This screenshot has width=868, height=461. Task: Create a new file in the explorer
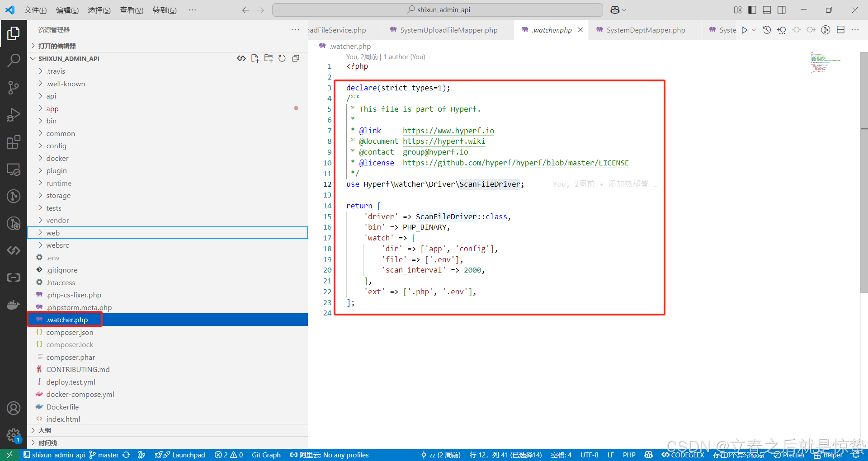point(255,58)
